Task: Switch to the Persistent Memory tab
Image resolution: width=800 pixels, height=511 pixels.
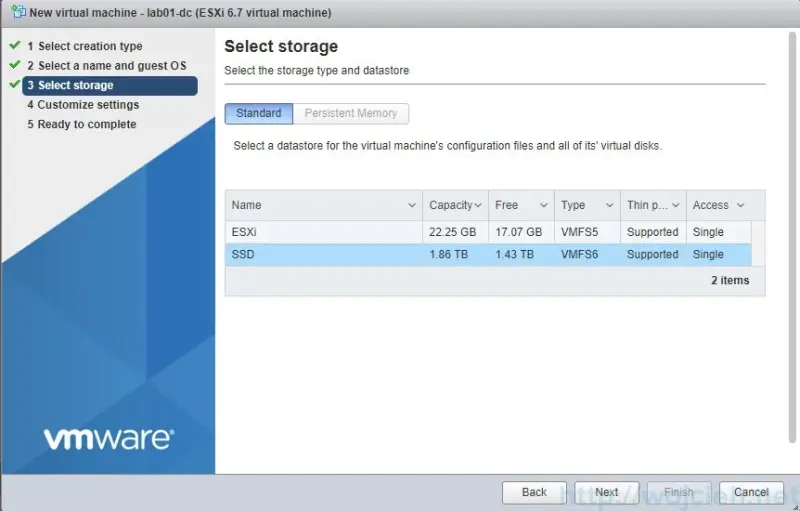Action: tap(351, 114)
